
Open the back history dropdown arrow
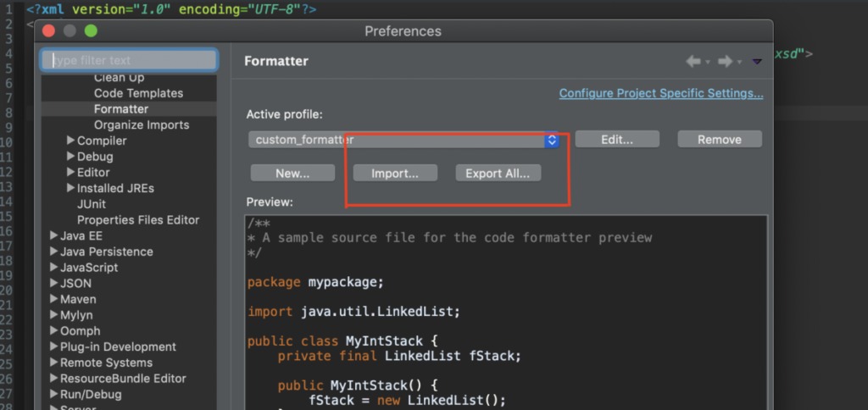(x=708, y=62)
